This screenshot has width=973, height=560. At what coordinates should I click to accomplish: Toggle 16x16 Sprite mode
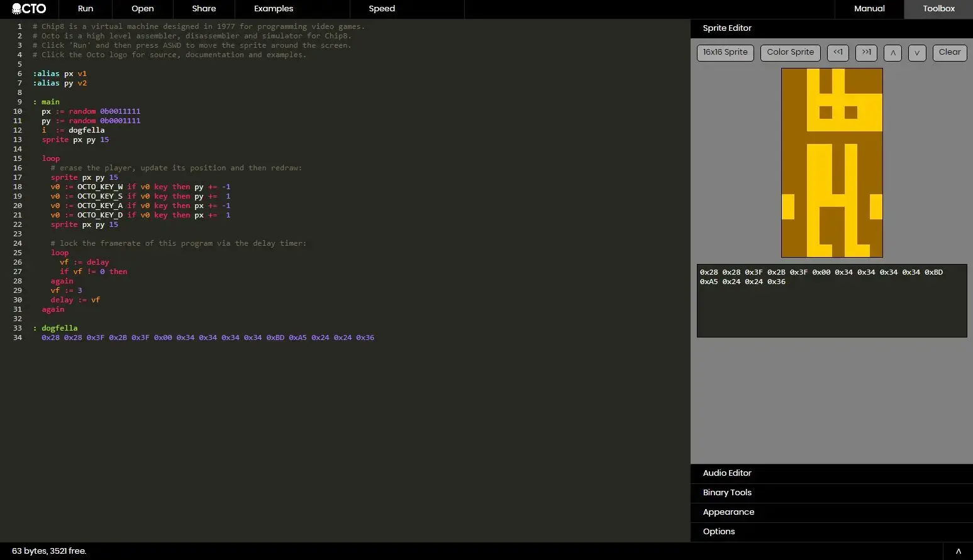[725, 53]
